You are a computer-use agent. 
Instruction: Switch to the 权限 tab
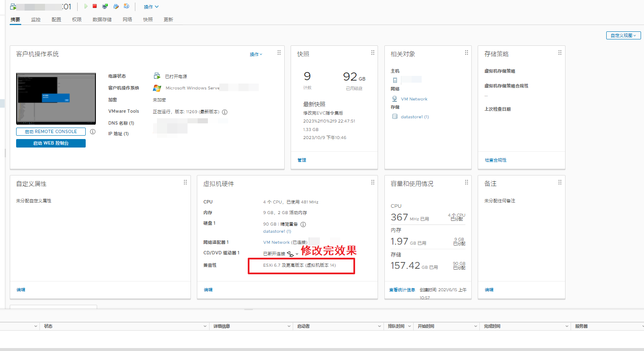77,19
